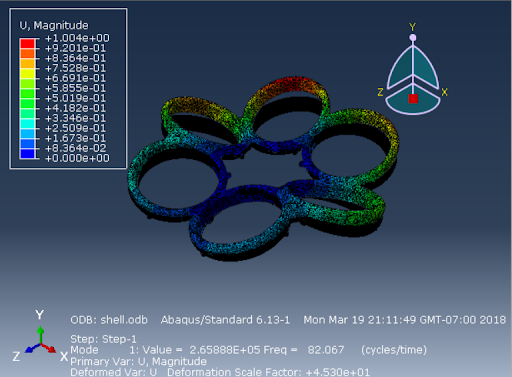Screen dimensions: 512x377
Task: Click the U, Magnitude legend title
Action: tap(54, 26)
